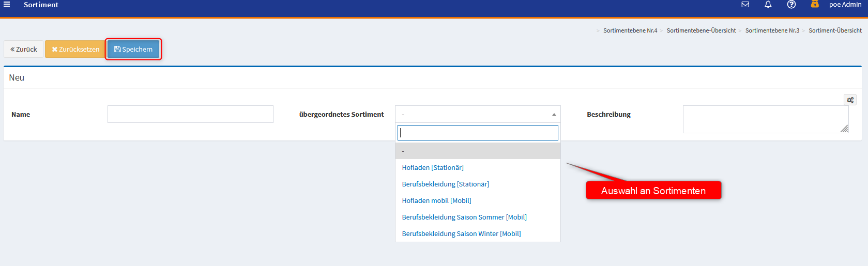Select Hofladen [Stationär] from the list

click(x=433, y=167)
